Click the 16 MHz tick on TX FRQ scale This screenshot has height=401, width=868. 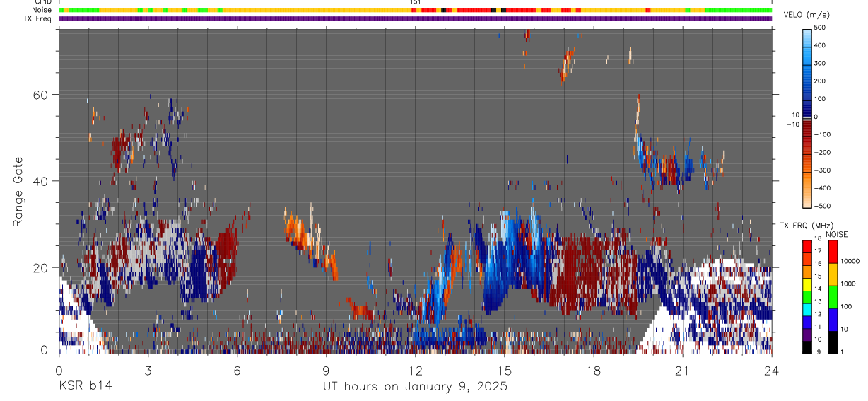click(x=819, y=264)
